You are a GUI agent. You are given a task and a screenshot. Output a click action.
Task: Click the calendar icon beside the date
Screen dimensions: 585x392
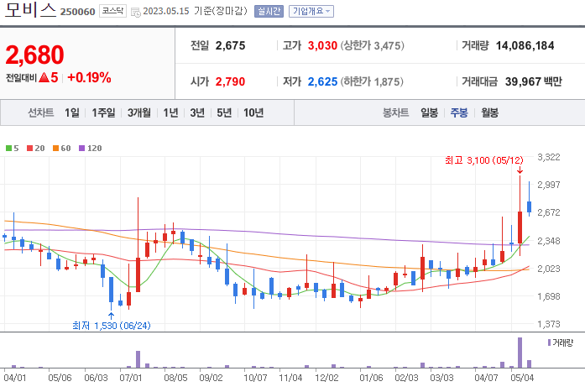(136, 12)
